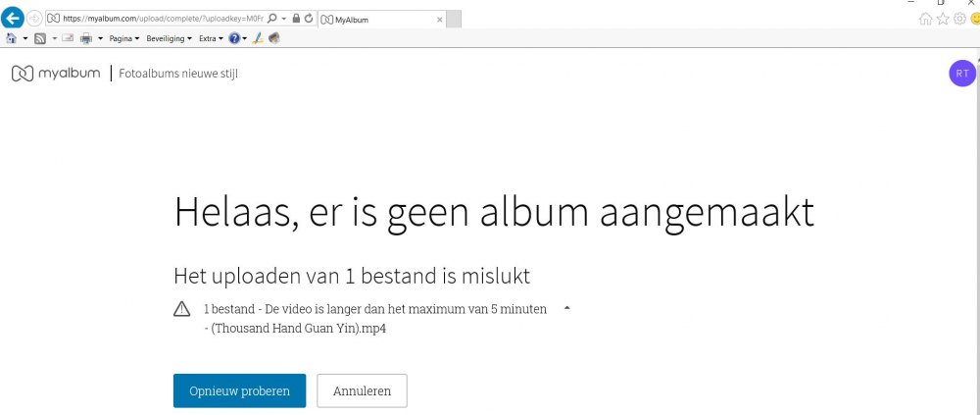Click the browser back arrow button
Image resolution: width=980 pixels, height=415 pixels.
[x=14, y=18]
